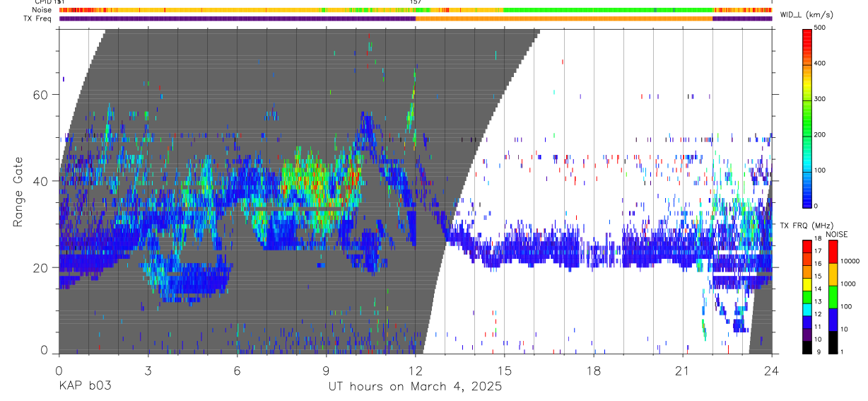The image size is (868, 401).
Task: Click the 'Range Gate' y-axis title
Action: pyautogui.click(x=20, y=191)
